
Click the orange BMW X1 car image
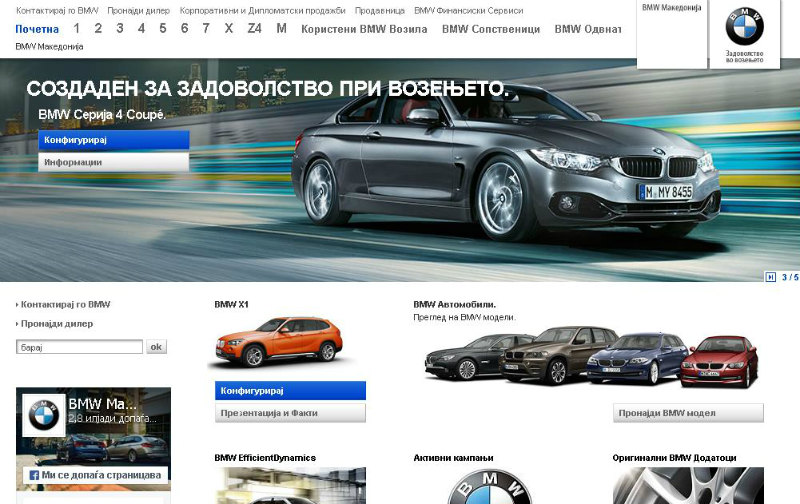279,342
